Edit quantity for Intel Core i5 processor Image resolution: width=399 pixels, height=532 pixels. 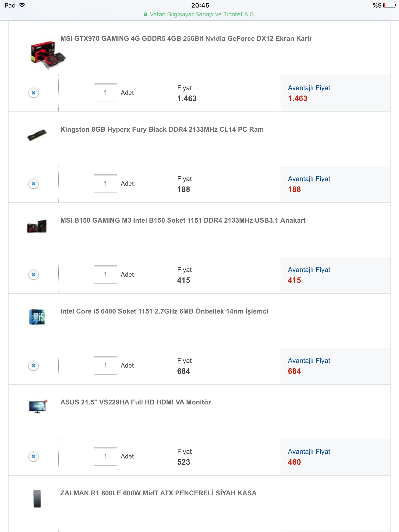pos(105,365)
